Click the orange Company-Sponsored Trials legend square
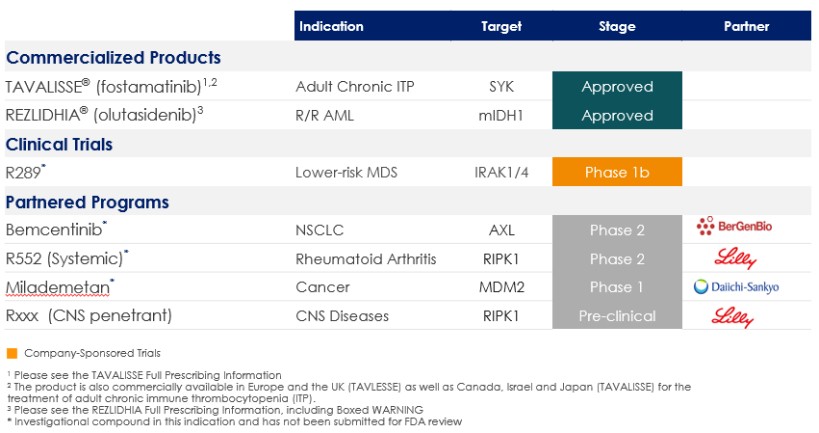The image size is (819, 433). click(x=11, y=353)
